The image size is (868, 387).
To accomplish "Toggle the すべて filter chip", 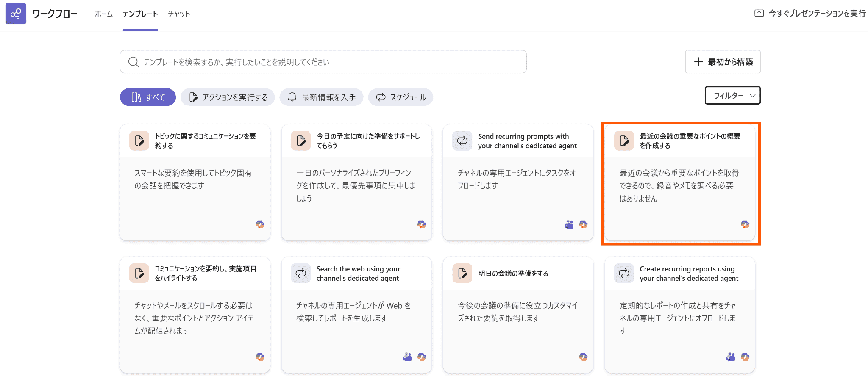I will [x=147, y=97].
